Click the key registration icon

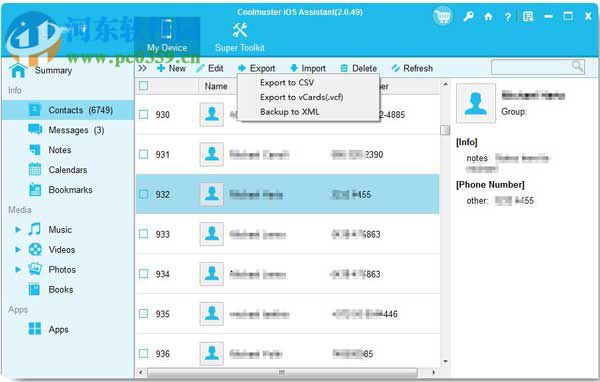469,16
